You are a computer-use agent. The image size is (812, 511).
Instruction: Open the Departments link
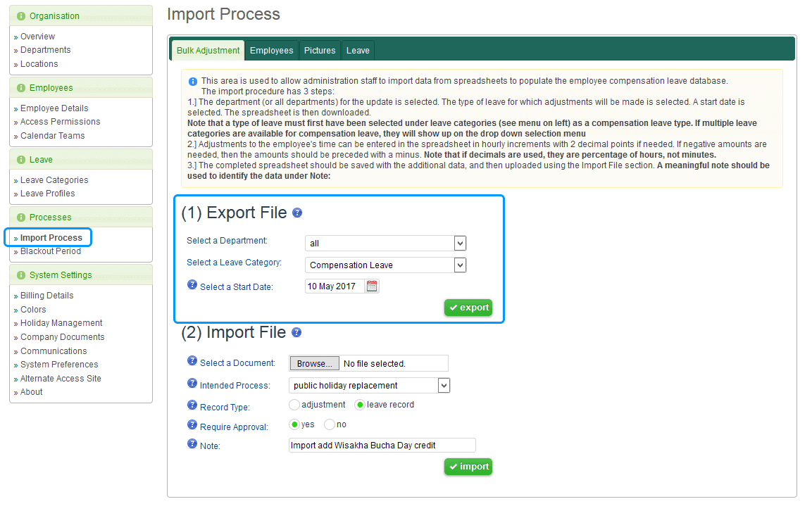[46, 50]
